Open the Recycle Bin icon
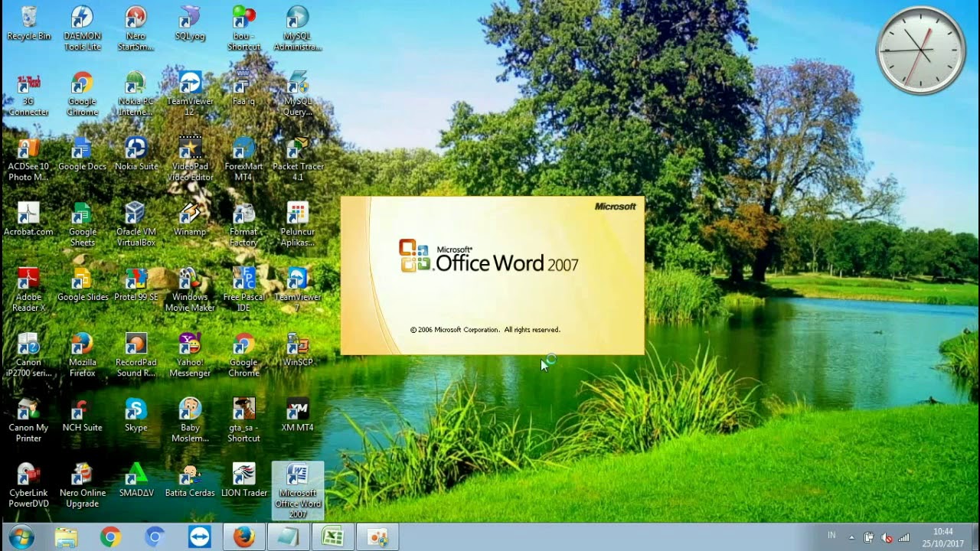Image resolution: width=980 pixels, height=551 pixels. click(28, 24)
